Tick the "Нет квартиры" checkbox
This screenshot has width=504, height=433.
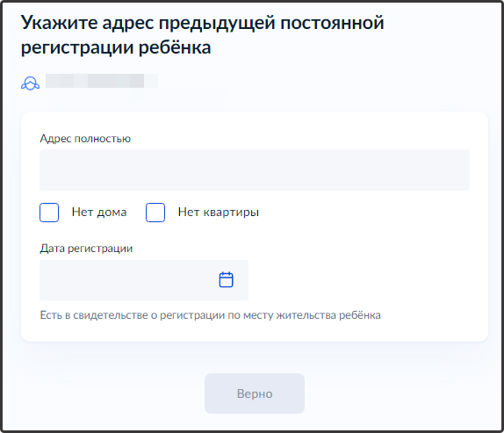click(x=155, y=213)
